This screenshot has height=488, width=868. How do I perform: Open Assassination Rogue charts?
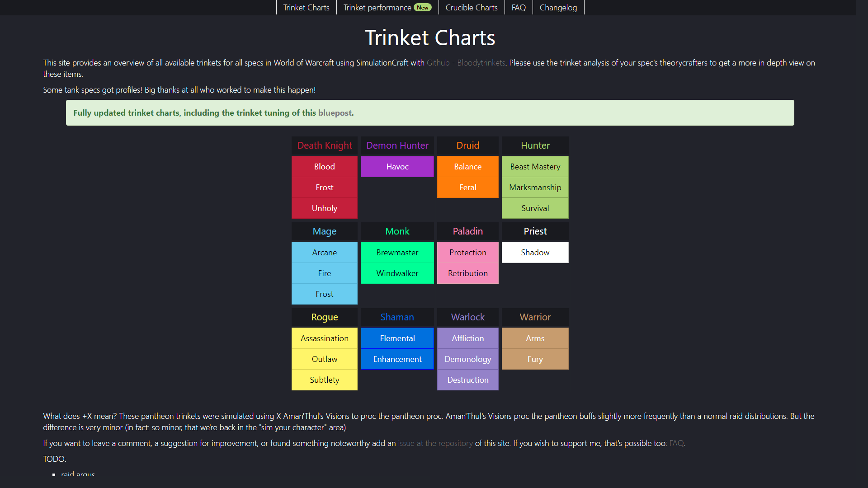pos(325,338)
